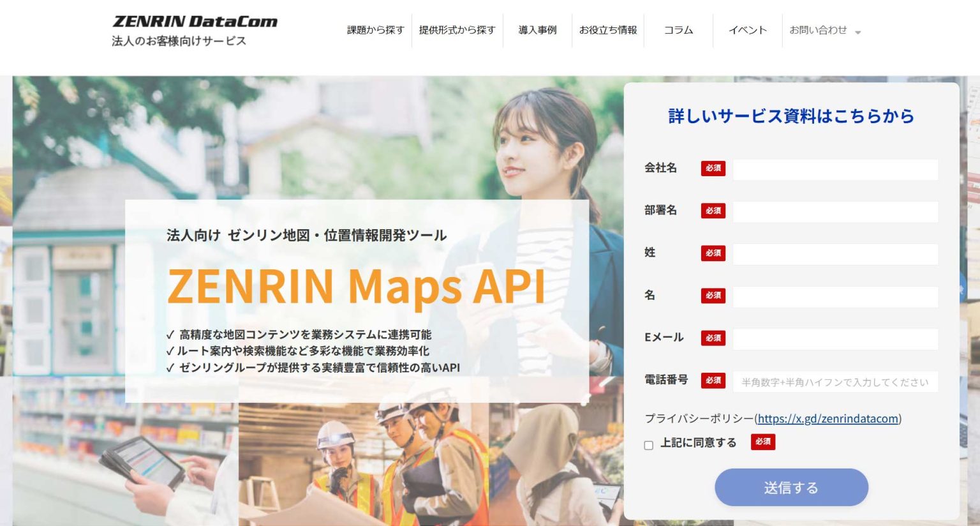980x526 pixels.
Task: Select the 導入事例 navigation item
Action: pyautogui.click(x=536, y=29)
